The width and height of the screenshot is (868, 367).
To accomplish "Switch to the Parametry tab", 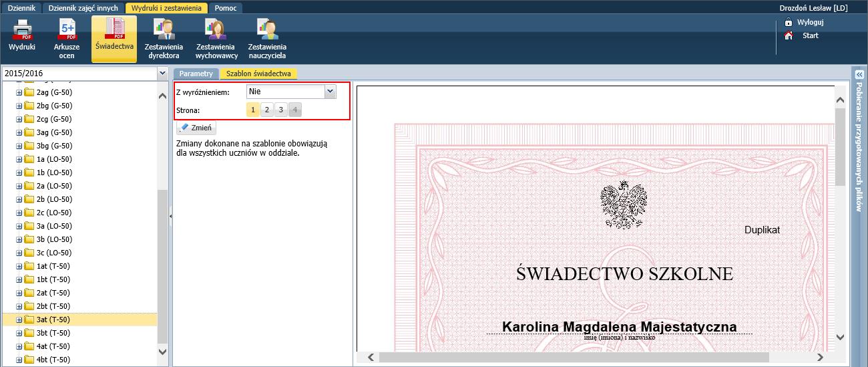I will 196,74.
